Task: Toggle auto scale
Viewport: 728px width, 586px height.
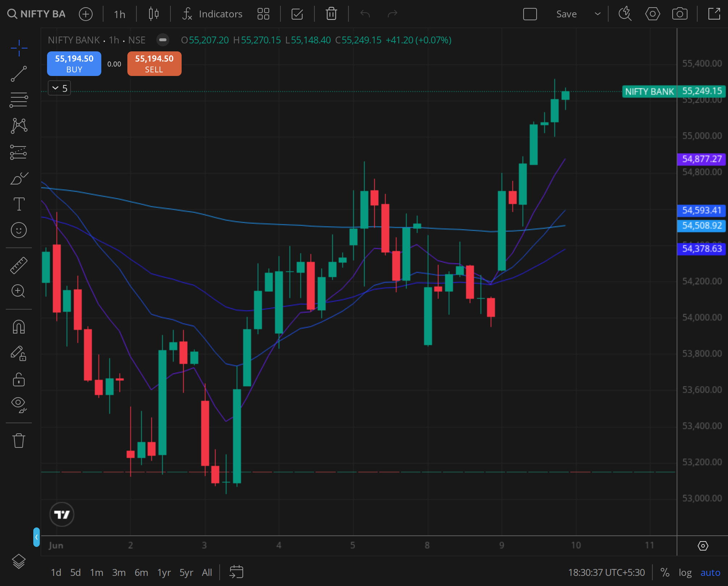Action: coord(710,573)
